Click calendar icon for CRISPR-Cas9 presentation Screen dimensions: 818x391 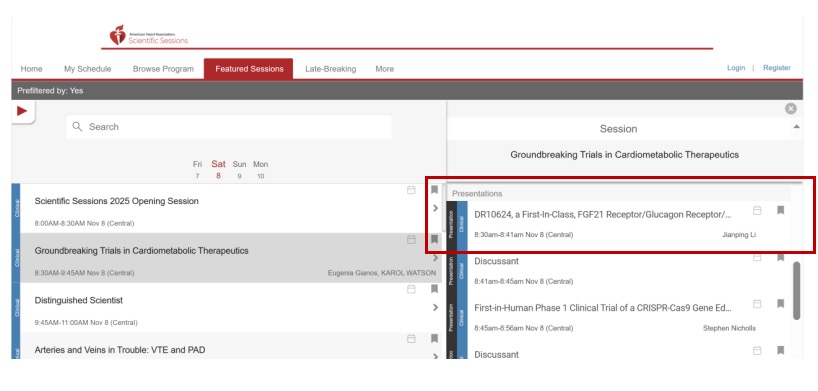coord(757,303)
